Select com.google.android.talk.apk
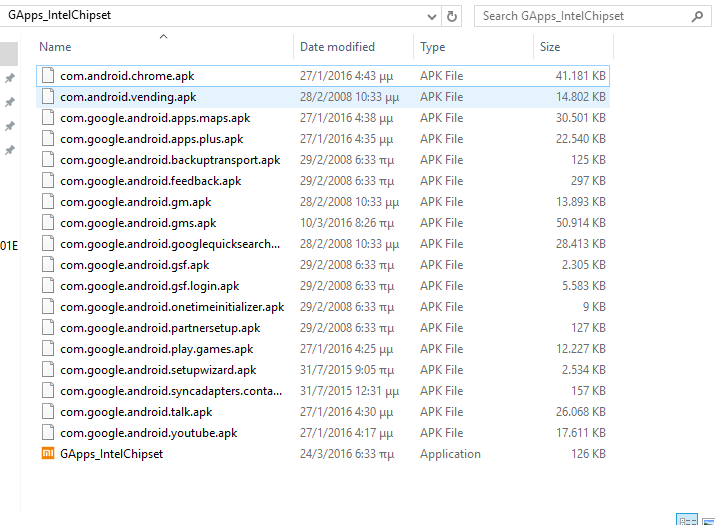This screenshot has height=525, width=715. pos(136,411)
